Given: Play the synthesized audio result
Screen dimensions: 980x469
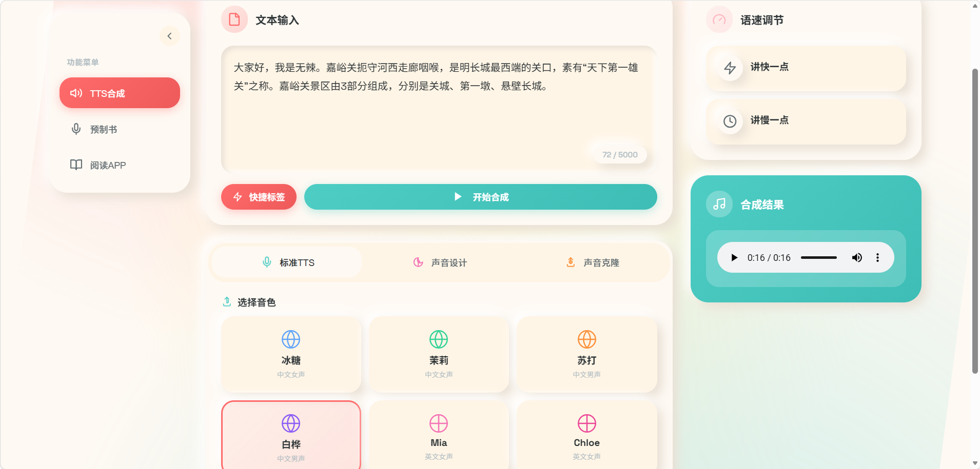Looking at the screenshot, I should click(734, 257).
